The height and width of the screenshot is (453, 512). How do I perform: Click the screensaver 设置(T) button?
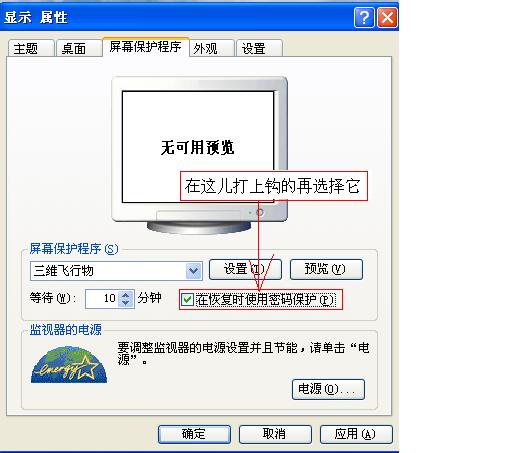245,269
